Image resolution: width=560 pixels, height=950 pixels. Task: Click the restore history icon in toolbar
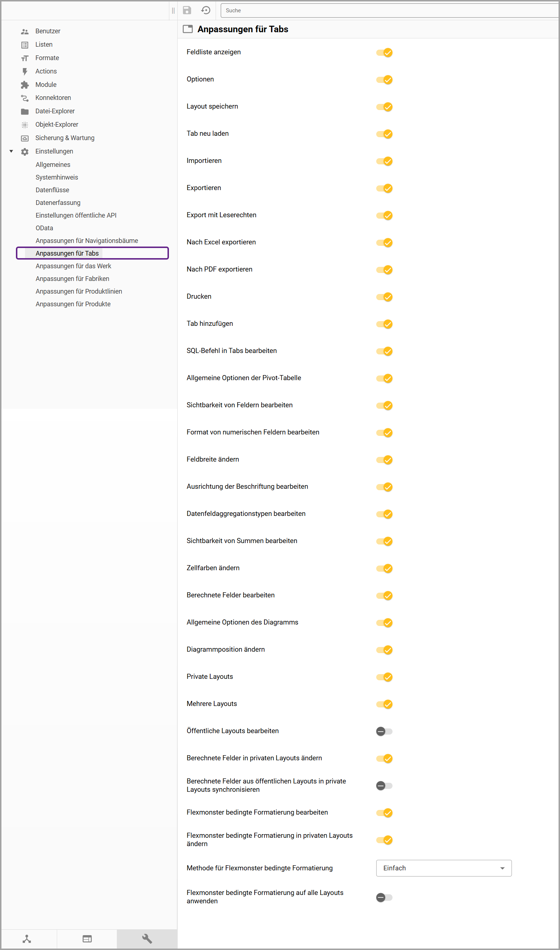(x=206, y=10)
